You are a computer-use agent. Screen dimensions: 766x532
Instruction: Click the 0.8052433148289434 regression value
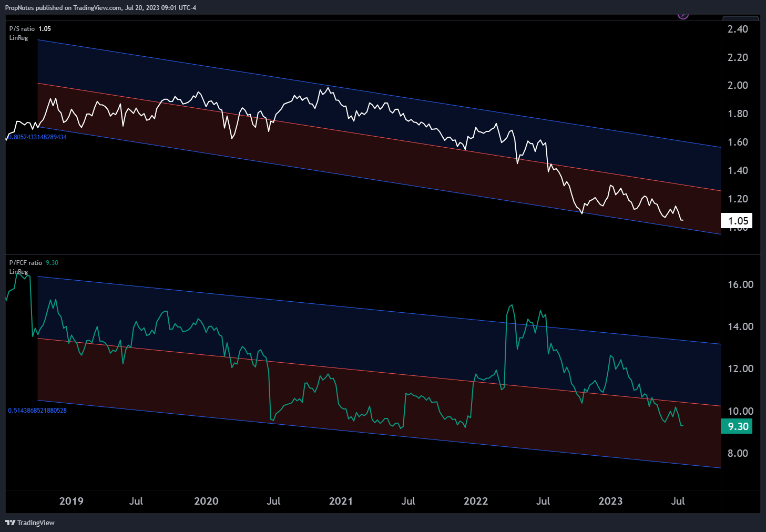coord(37,137)
